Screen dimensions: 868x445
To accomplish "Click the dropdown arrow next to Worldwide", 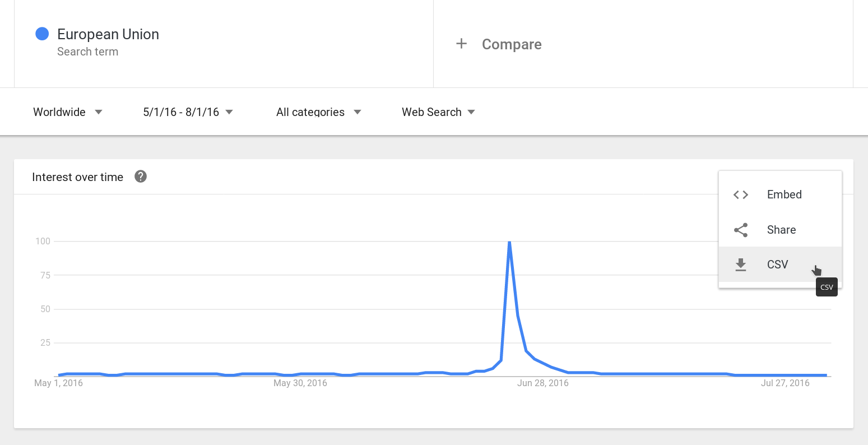I will point(99,112).
